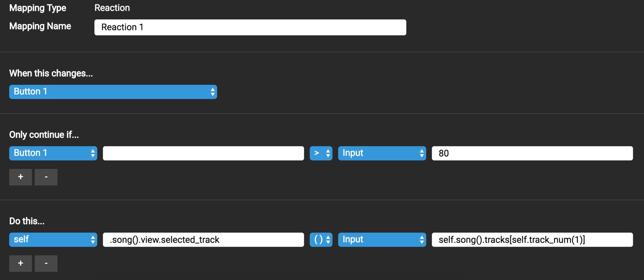Click the Mapping Name label
Image resolution: width=644 pixels, height=280 pixels.
[x=40, y=26]
